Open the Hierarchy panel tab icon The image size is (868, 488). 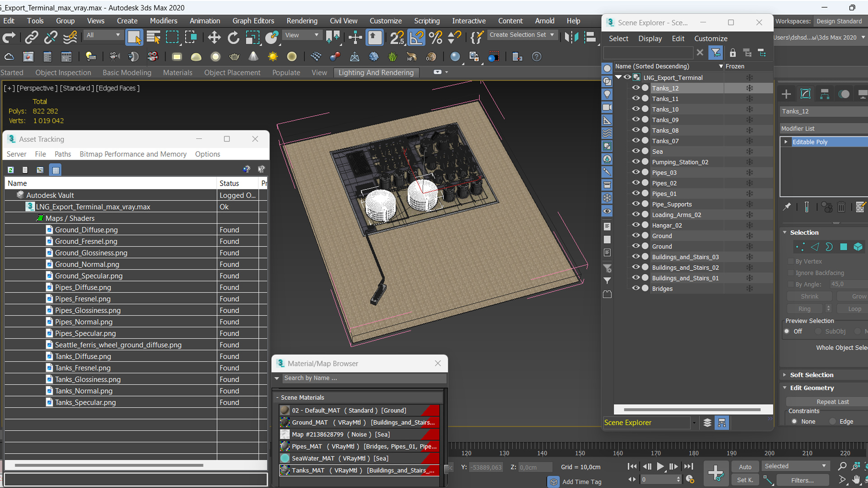[x=825, y=94]
